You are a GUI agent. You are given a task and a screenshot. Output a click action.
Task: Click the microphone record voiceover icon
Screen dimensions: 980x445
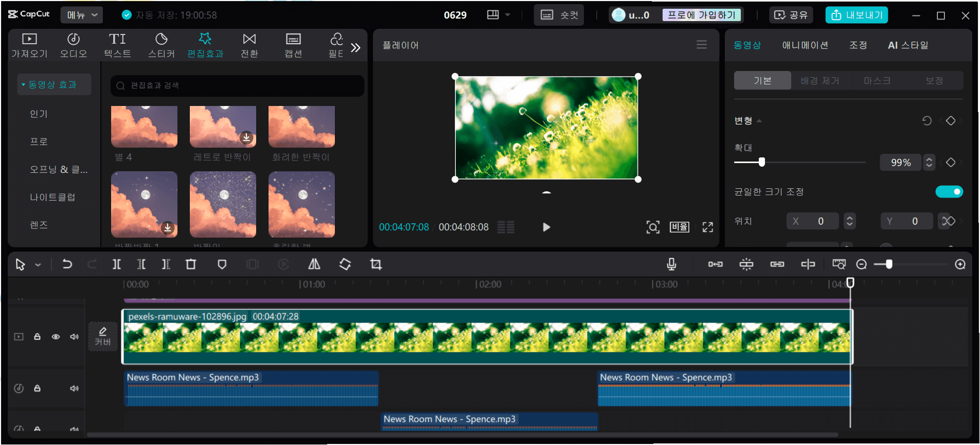(x=671, y=264)
